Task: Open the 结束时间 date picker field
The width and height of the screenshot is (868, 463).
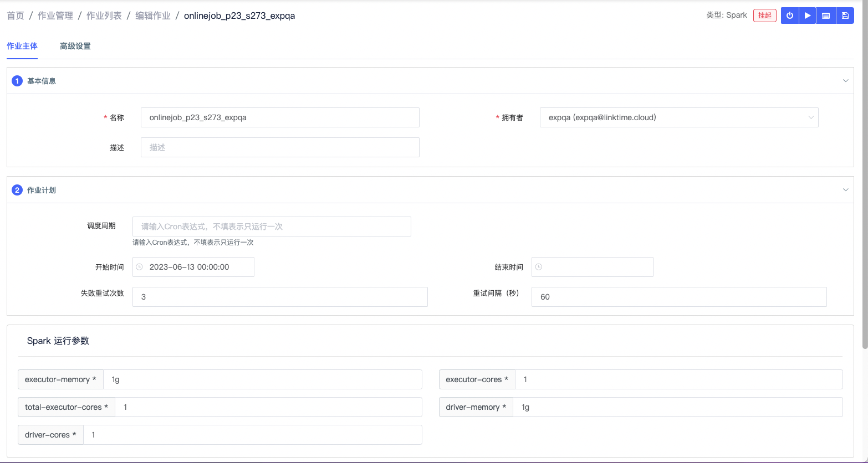Action: (x=593, y=267)
